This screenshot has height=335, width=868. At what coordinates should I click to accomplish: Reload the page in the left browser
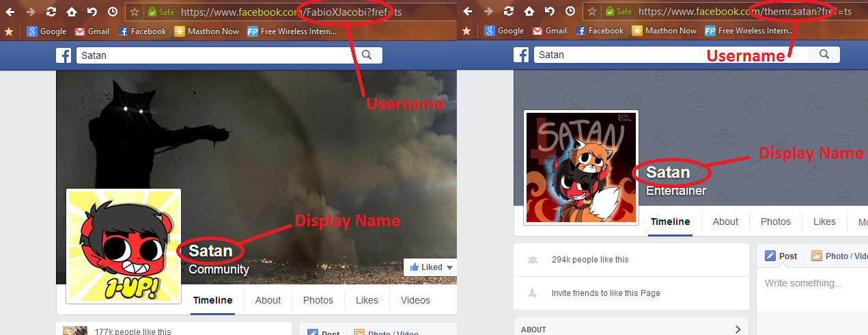(x=51, y=12)
